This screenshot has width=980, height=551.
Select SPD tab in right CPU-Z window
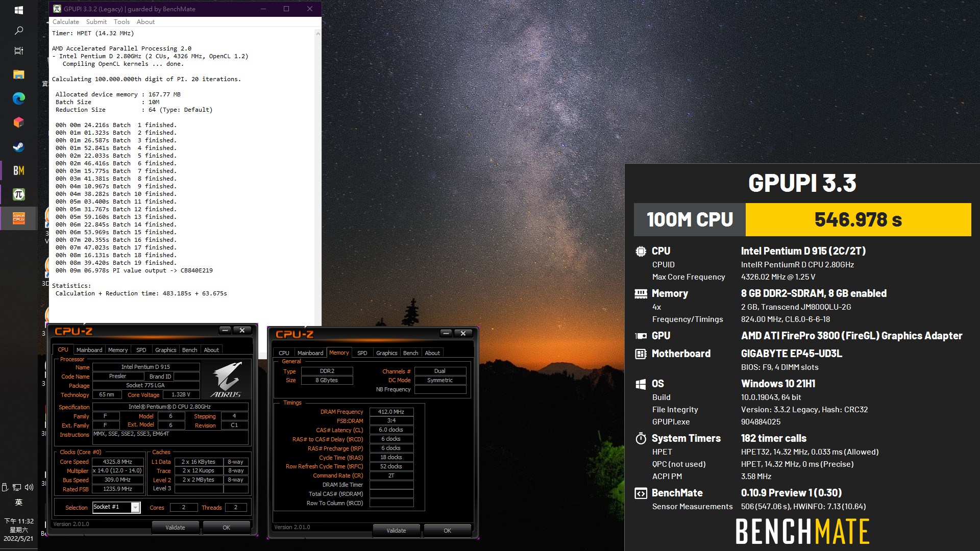[362, 353]
